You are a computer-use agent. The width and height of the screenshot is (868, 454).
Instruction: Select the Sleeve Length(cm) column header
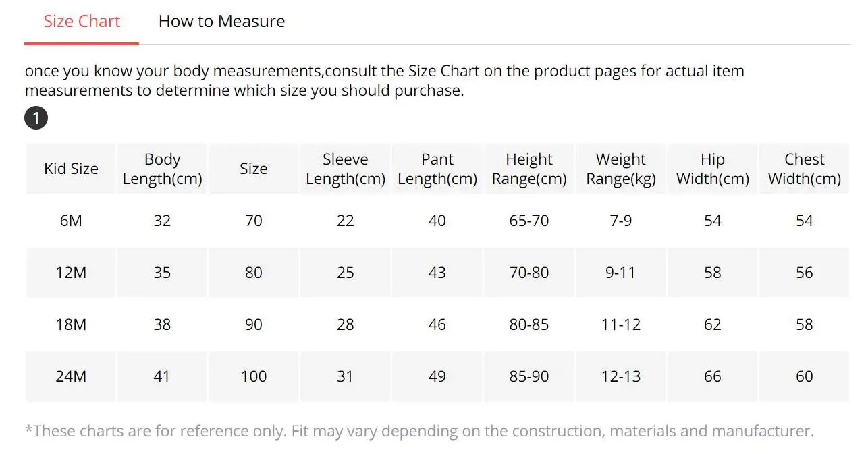pyautogui.click(x=346, y=169)
